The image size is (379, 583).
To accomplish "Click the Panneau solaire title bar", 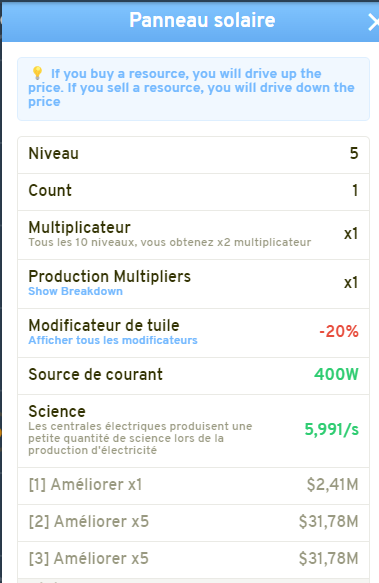I will tap(190, 22).
